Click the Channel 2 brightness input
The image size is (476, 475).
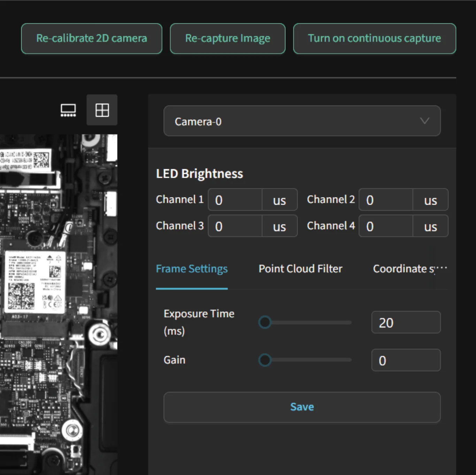(386, 199)
